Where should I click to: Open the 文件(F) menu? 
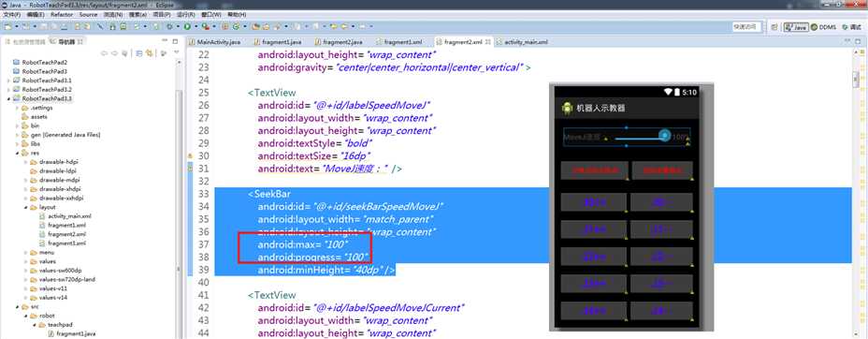coord(12,14)
